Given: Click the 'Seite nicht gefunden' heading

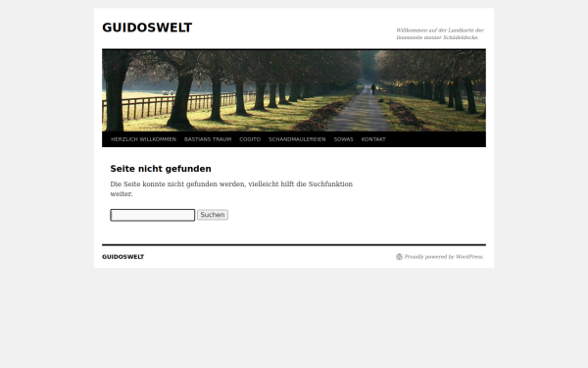Looking at the screenshot, I should coord(161,169).
